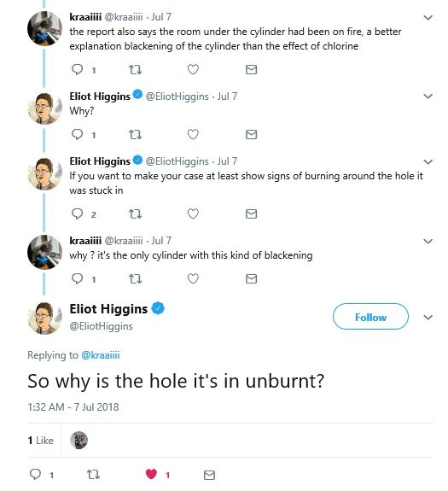Share main tweet via direct message icon
Image resolution: width=448 pixels, height=491 pixels.
[209, 475]
